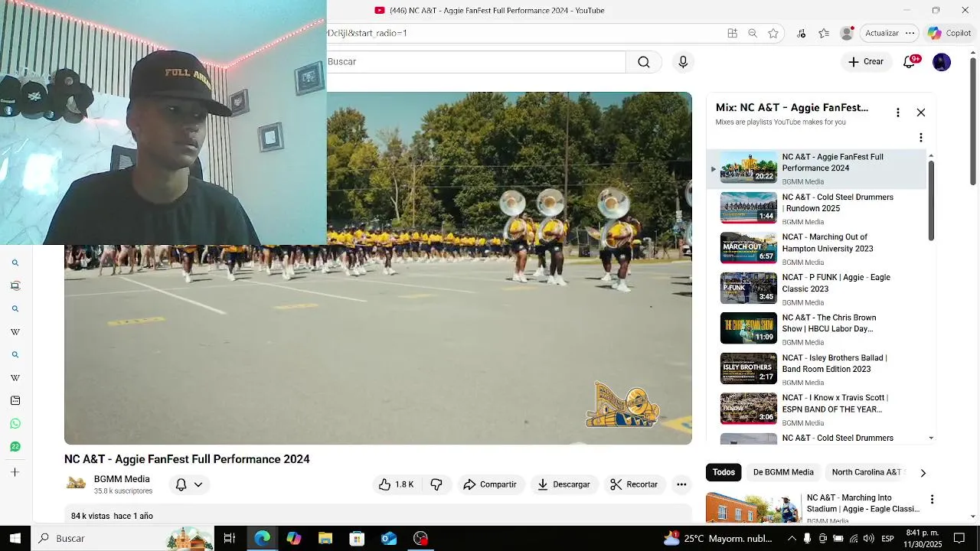Dislike the video with thumbs down
This screenshot has height=551, width=980.
pyautogui.click(x=436, y=484)
